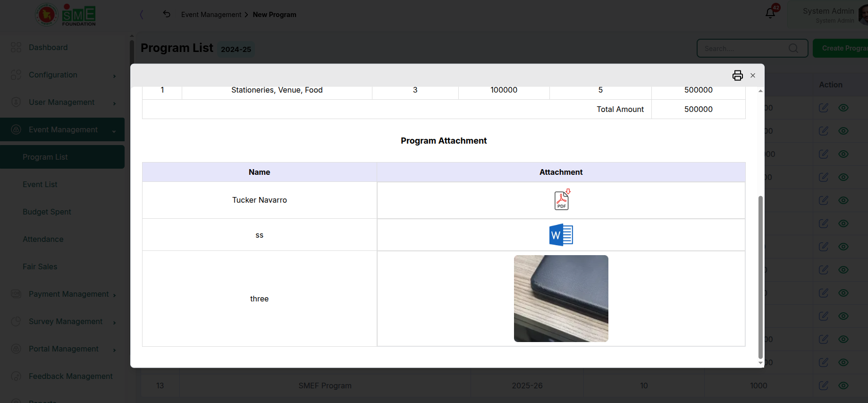This screenshot has height=403, width=868.
Task: Open Fair Sales in the sidebar
Action: coord(40,266)
